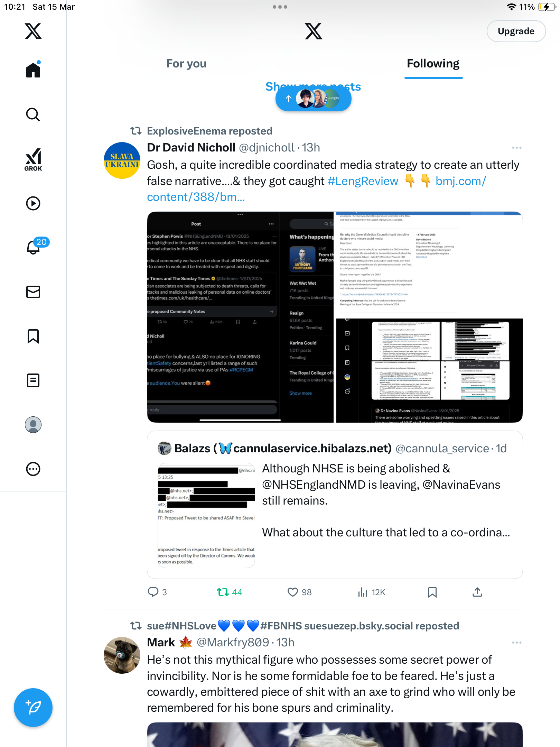Open the video play icon in sidebar

pyautogui.click(x=33, y=203)
